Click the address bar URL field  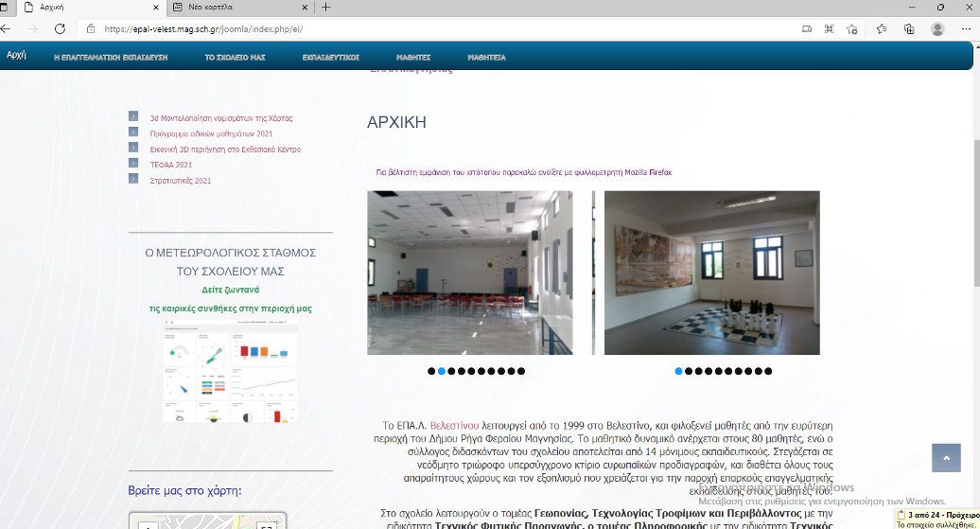click(x=437, y=28)
